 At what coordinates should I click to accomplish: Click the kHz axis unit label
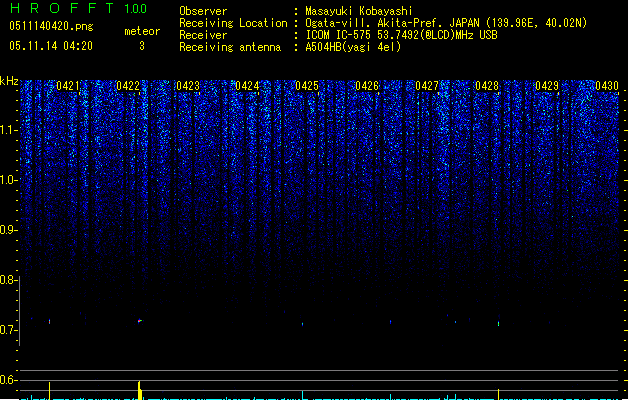(x=9, y=81)
